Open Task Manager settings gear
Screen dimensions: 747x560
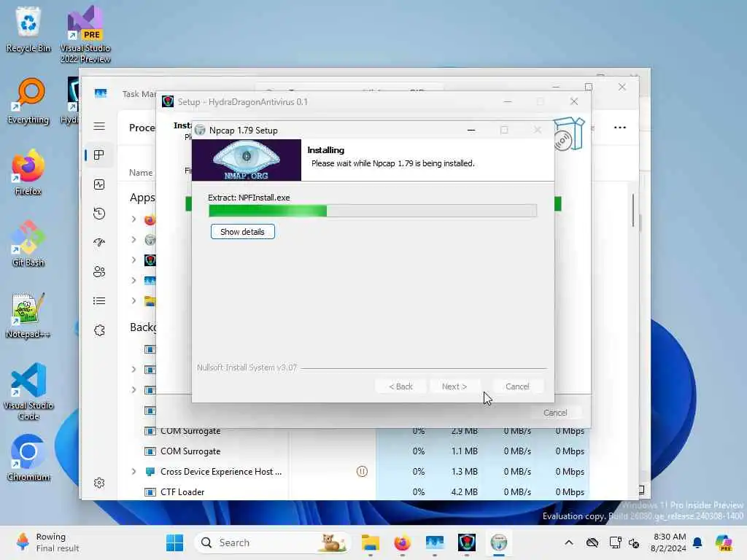coord(99,483)
